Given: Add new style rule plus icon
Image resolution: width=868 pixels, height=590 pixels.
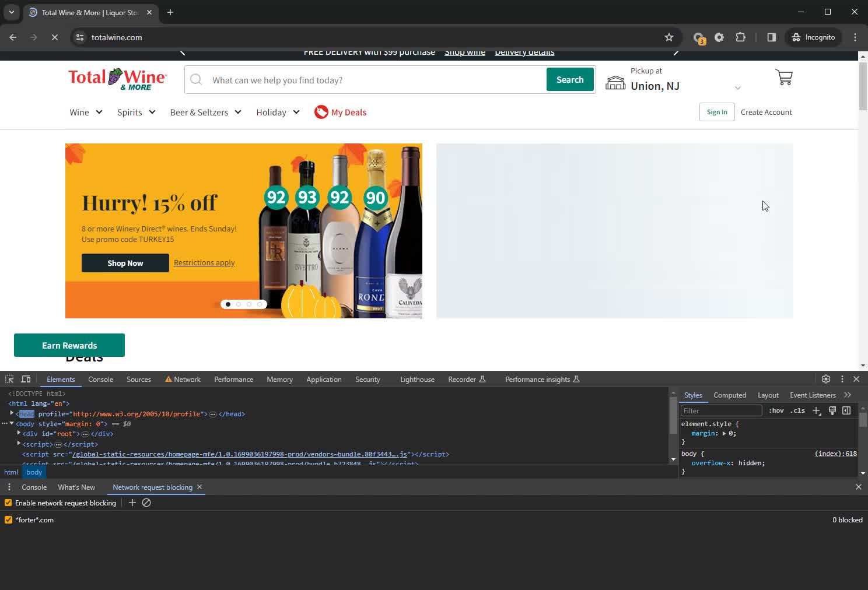Looking at the screenshot, I should [x=816, y=410].
